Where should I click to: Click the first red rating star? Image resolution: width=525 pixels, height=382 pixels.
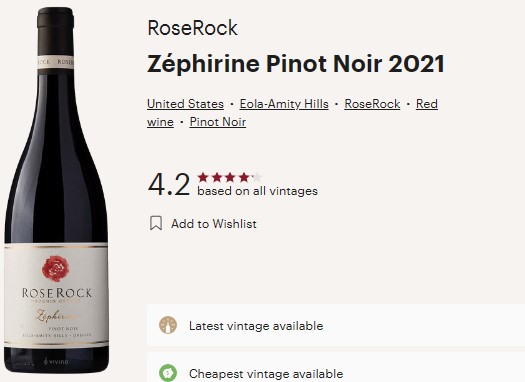click(203, 177)
